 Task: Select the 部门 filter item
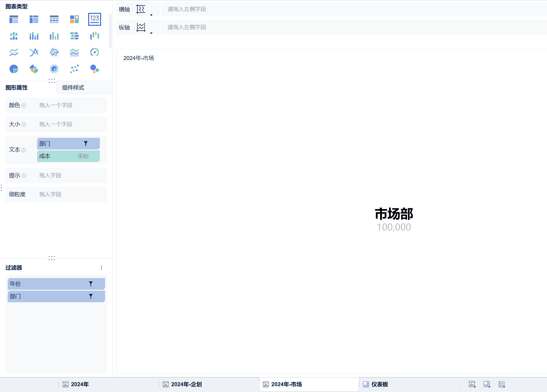coord(56,296)
